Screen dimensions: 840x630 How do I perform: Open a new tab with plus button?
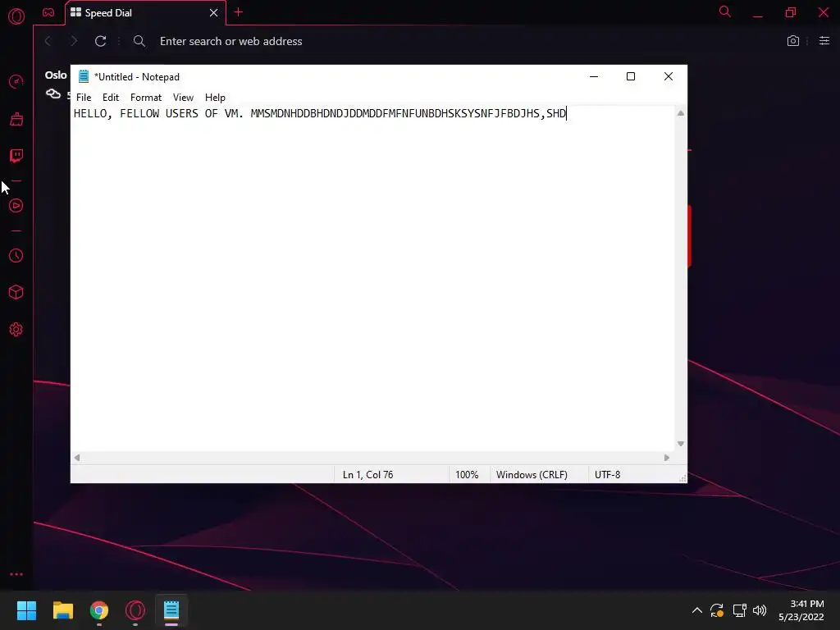pyautogui.click(x=239, y=12)
